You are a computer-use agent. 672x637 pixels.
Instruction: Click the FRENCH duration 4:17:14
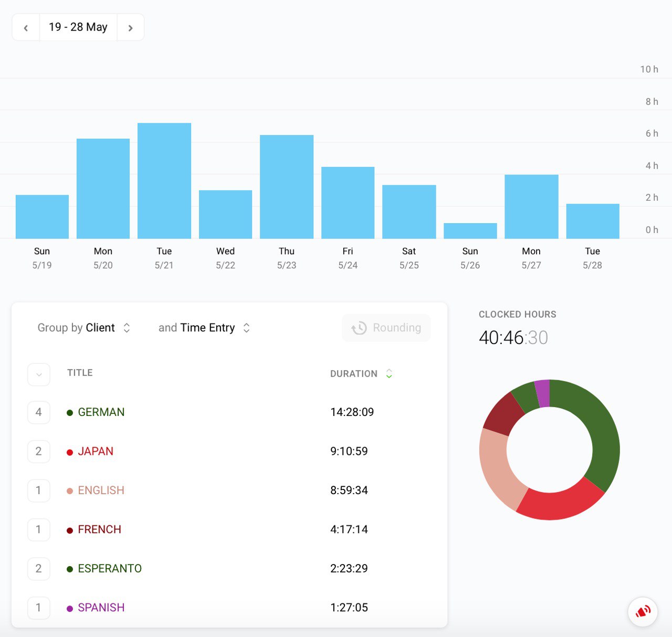(349, 529)
